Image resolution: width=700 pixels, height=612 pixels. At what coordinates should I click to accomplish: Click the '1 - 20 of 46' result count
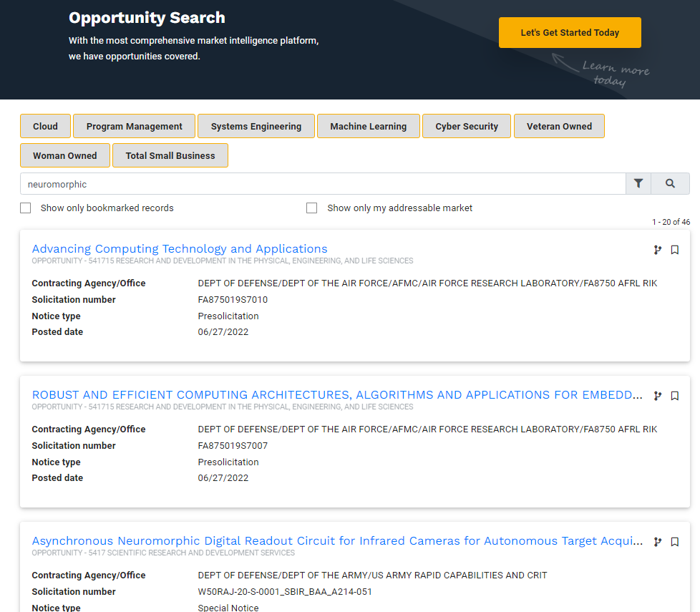[671, 222]
